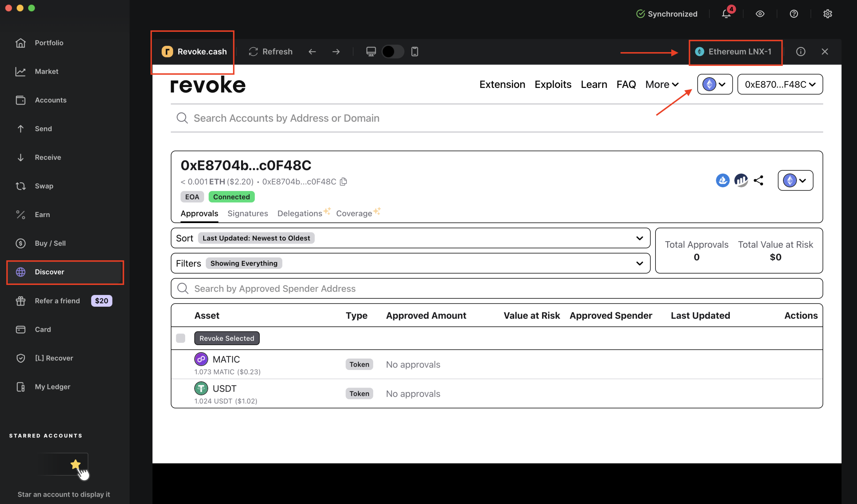Toggle desktop/mobile view switch
Screen dimensions: 857x504
[392, 52]
